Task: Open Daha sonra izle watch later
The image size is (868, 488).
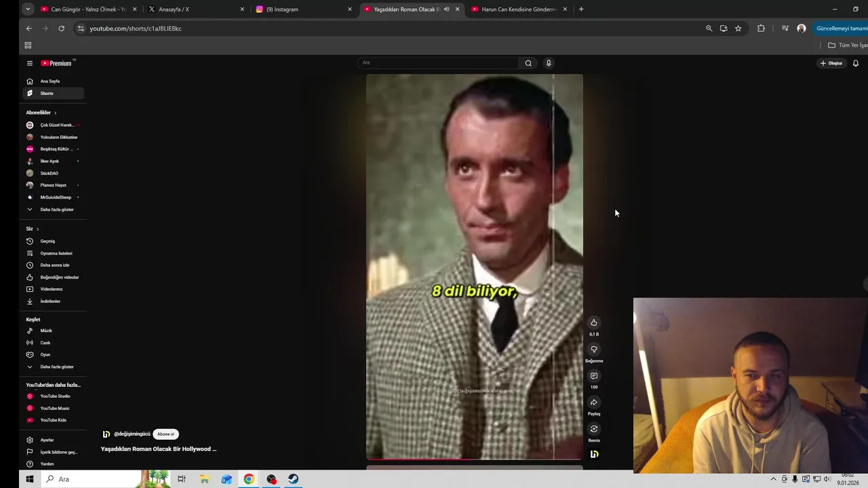Action: pos(53,265)
